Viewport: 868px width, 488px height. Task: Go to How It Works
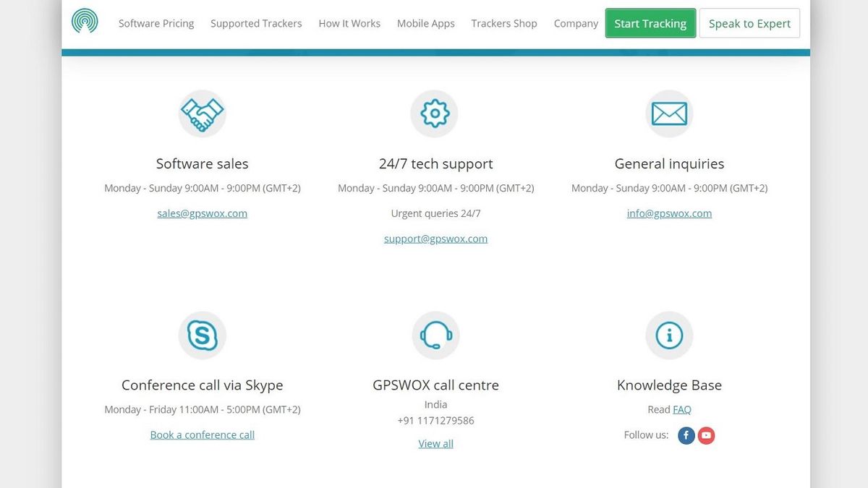[x=349, y=23]
